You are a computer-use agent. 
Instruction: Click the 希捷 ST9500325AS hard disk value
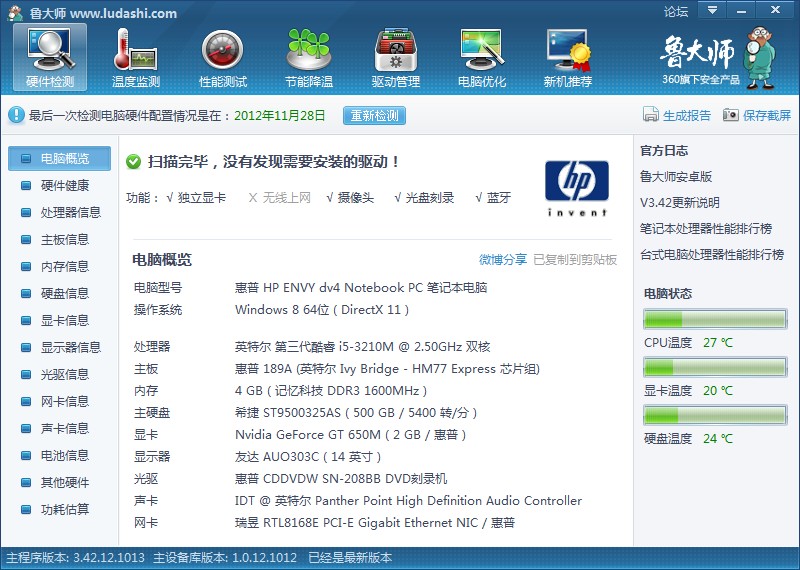[356, 413]
